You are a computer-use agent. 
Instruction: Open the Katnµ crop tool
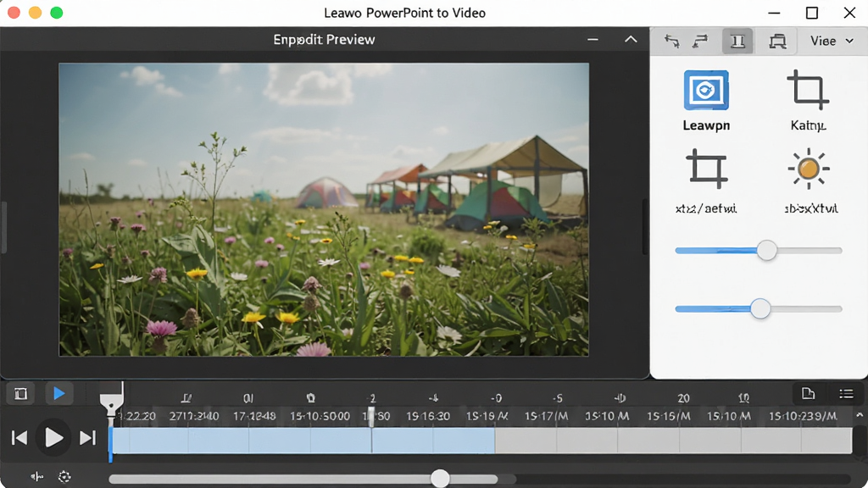[808, 90]
